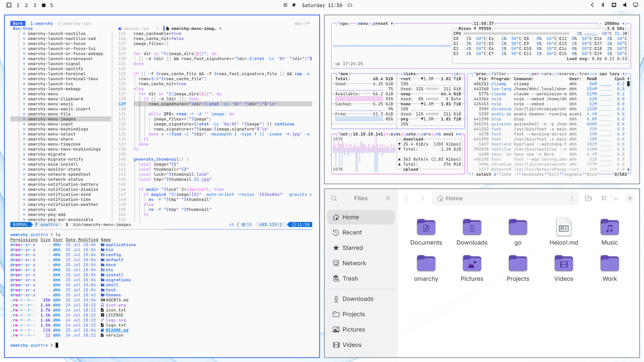Close the omarchy-menu-images buffer tab in Neovim

click(220, 29)
